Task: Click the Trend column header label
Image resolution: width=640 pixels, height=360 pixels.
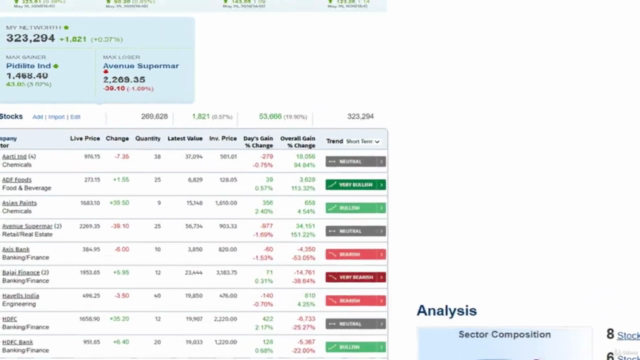Action: click(x=334, y=141)
